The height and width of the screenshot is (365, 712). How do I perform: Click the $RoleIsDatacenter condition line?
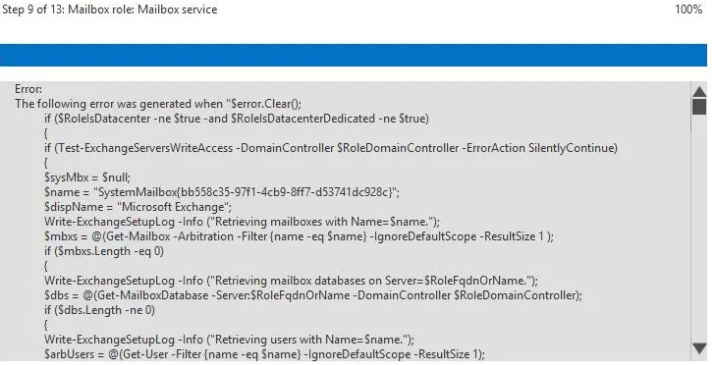(236, 118)
